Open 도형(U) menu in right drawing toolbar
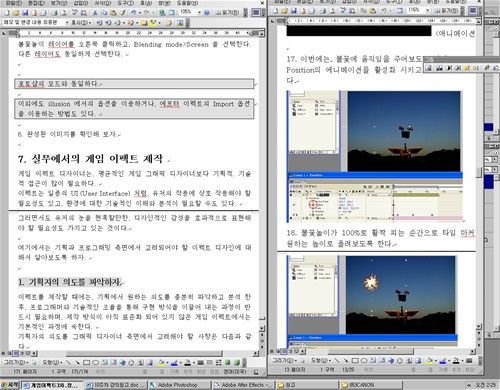The width and height of the screenshot is (500, 390). point(320,361)
